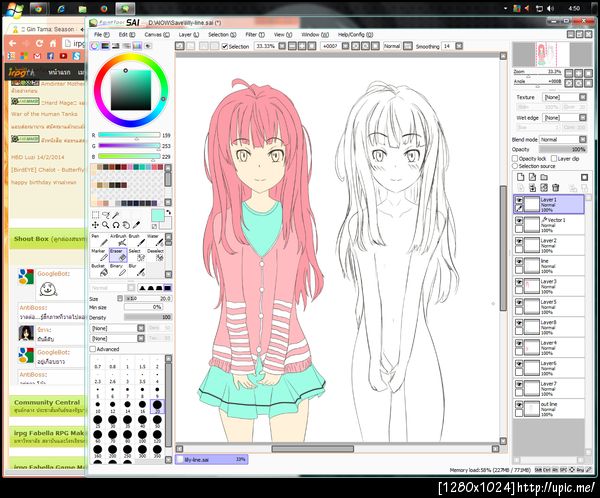Open the brush shape [None] dropdown
Viewport: 600px width, 498px height.
click(141, 328)
